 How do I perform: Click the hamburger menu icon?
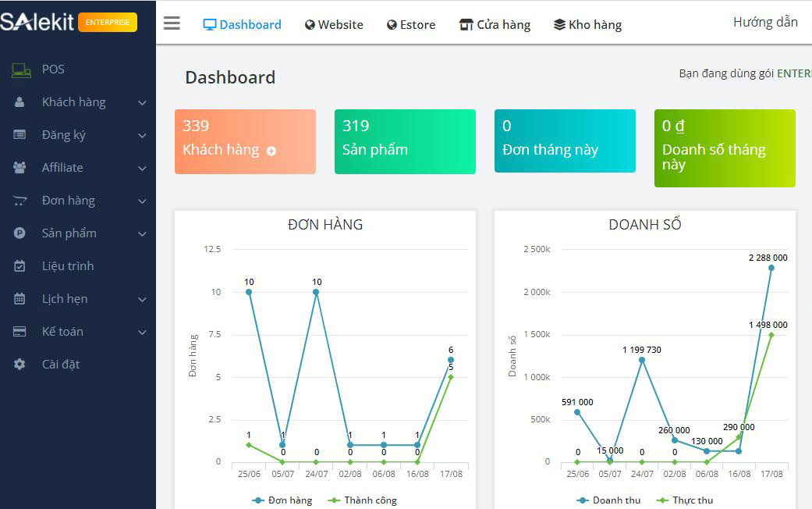click(172, 23)
